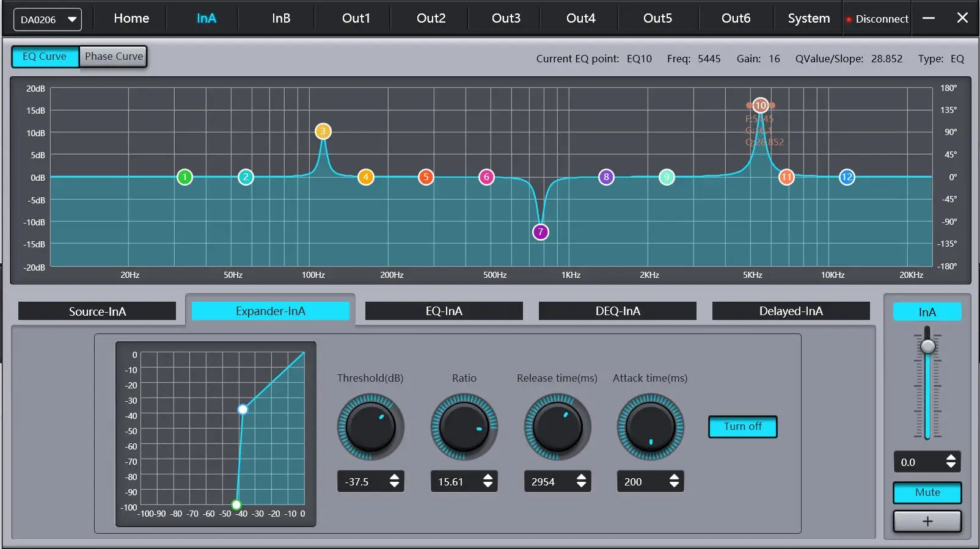Switch to Phase Curve view
The height and width of the screenshot is (549, 980).
[114, 57]
